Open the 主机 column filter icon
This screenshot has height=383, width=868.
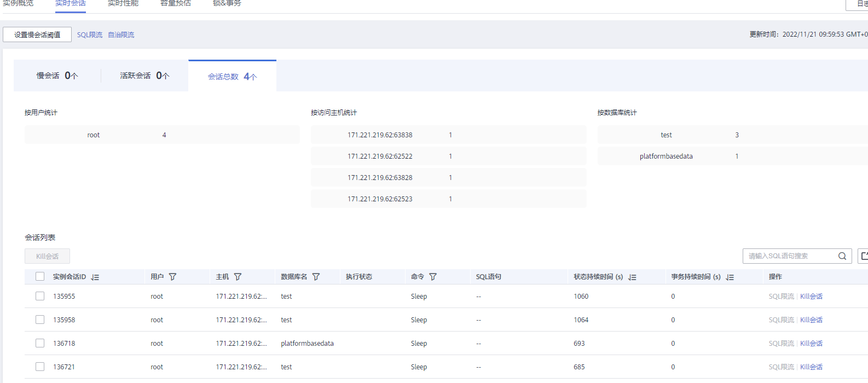(238, 277)
